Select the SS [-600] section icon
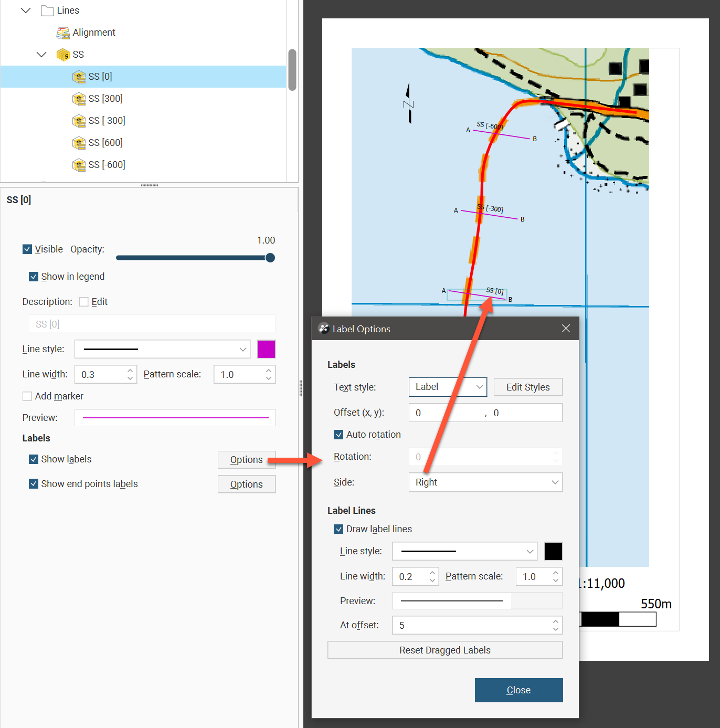The width and height of the screenshot is (720, 728). (x=79, y=165)
